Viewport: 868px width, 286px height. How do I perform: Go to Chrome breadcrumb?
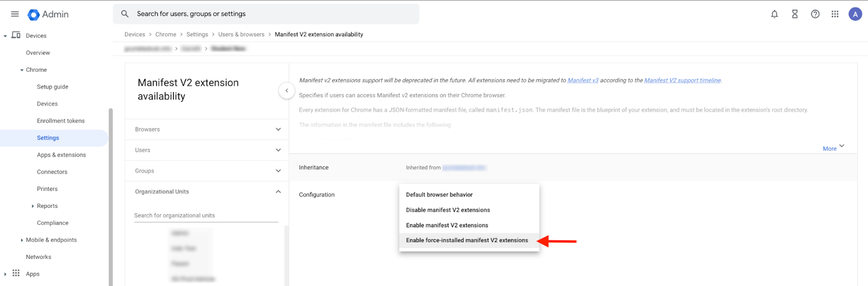[165, 34]
